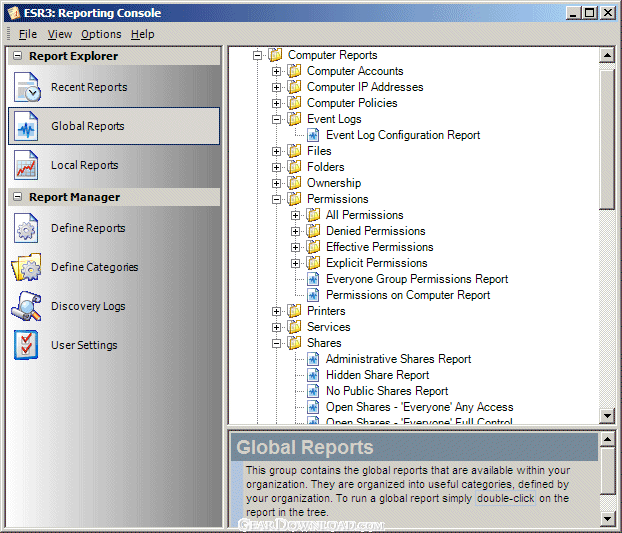Click the Event Log Configuration Report icon
This screenshot has height=533, width=622.
pyautogui.click(x=313, y=135)
